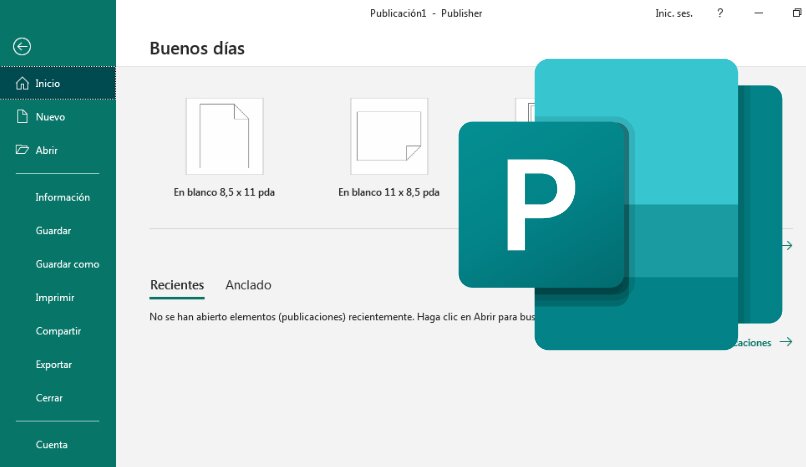Select Guardar in the sidebar
Viewport: 806px width, 467px height.
[x=53, y=231]
